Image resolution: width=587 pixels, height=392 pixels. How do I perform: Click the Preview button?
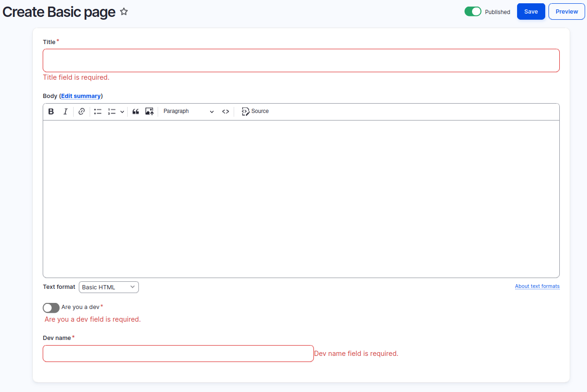pos(566,12)
